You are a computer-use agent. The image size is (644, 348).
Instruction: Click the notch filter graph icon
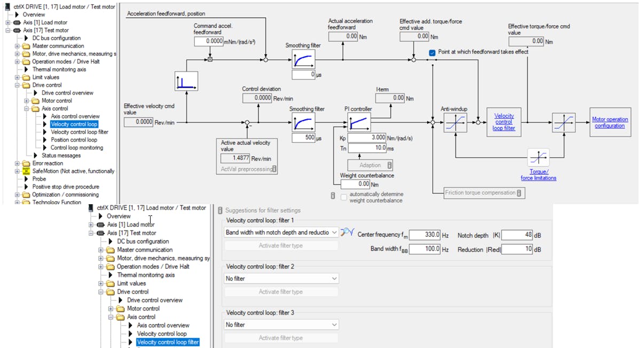pyautogui.click(x=347, y=232)
